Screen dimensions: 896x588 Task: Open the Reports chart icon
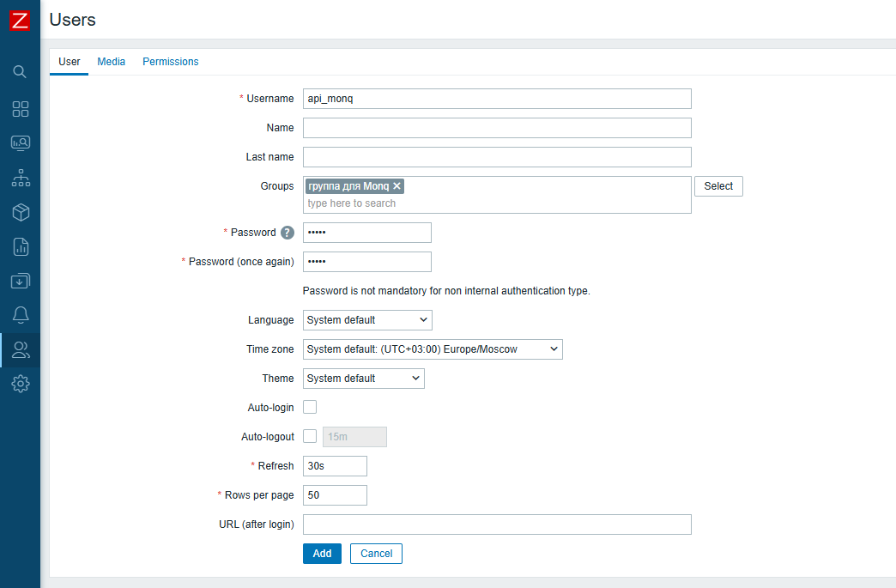point(20,247)
